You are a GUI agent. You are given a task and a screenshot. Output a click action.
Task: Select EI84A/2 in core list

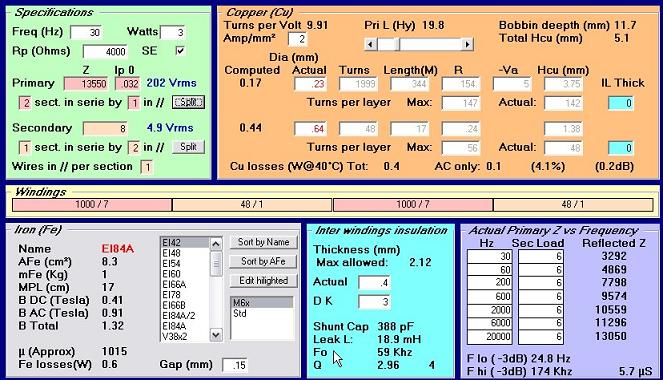point(185,316)
